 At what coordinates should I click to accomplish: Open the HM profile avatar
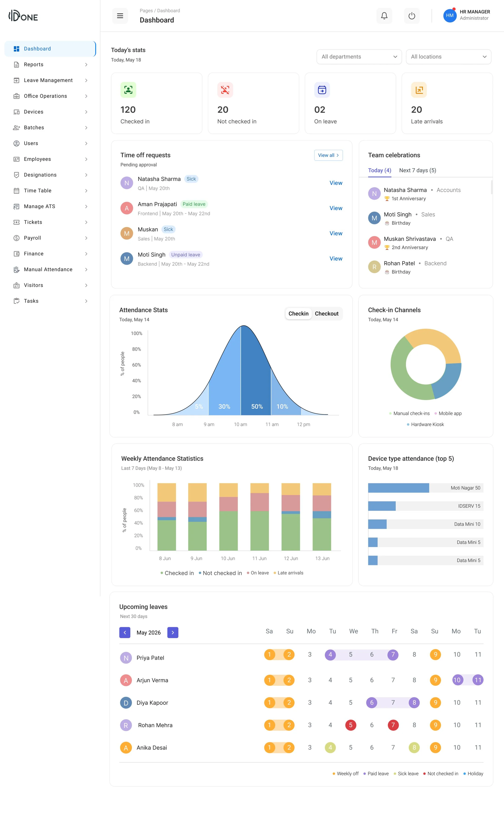point(450,15)
